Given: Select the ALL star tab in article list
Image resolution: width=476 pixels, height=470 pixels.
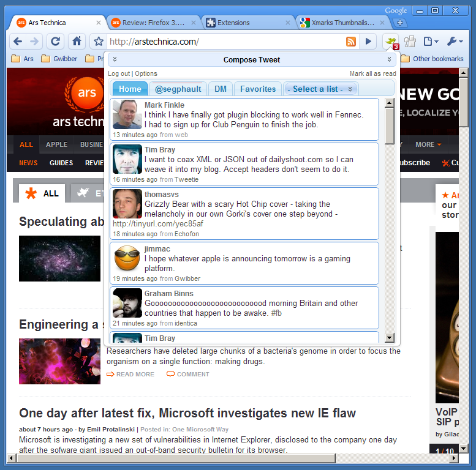Looking at the screenshot, I should click(42, 193).
